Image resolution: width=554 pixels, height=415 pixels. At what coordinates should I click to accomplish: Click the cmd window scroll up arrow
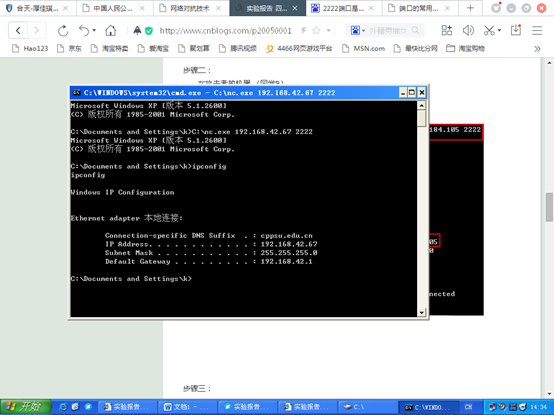422,105
